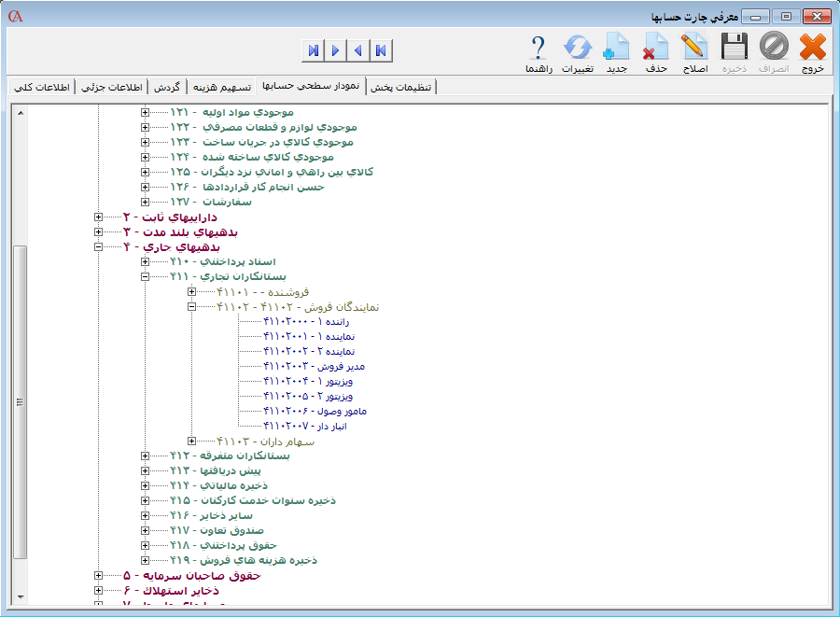
Task: Click the اصلاح (edit) pencil icon
Action: click(693, 48)
